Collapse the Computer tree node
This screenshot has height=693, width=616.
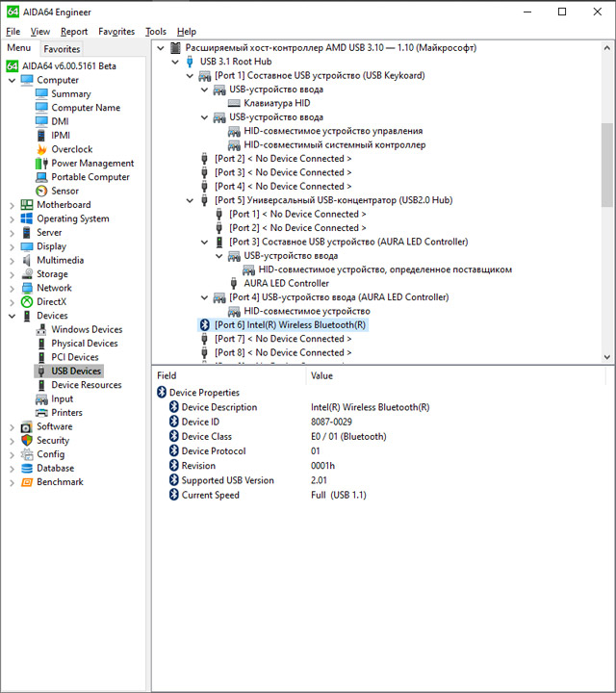12,81
